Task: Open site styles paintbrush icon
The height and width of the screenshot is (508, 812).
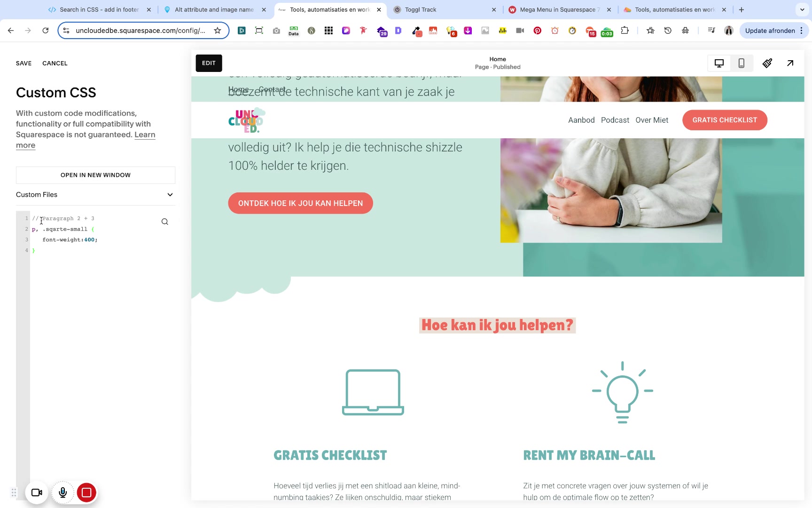Action: [767, 63]
